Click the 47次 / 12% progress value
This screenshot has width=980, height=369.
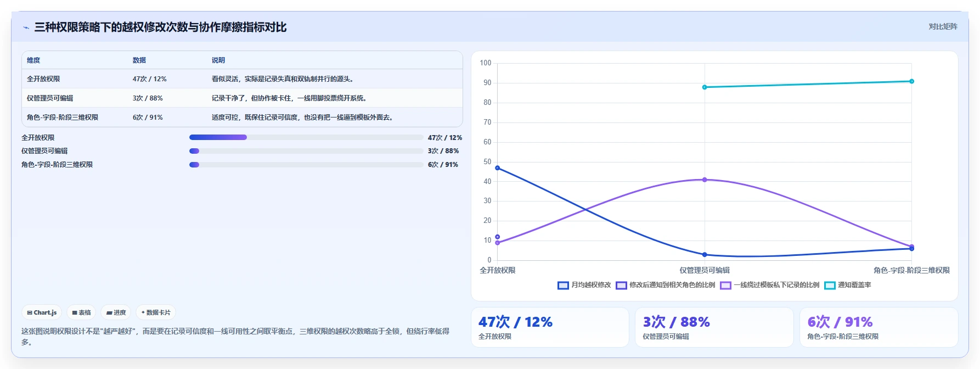445,138
